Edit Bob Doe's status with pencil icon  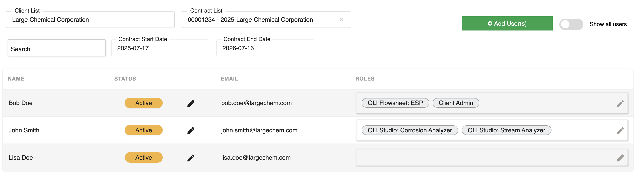coord(191,103)
